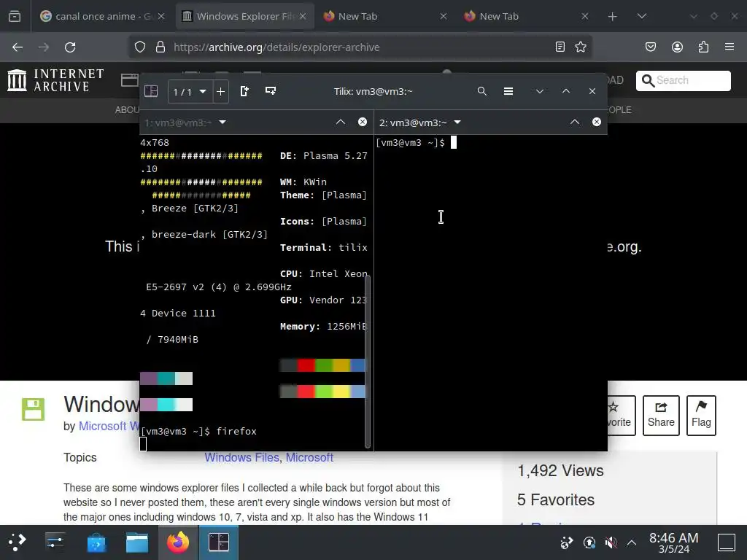The width and height of the screenshot is (747, 560).
Task: Toggle the Tilix sidebar view icon
Action: coord(151,91)
